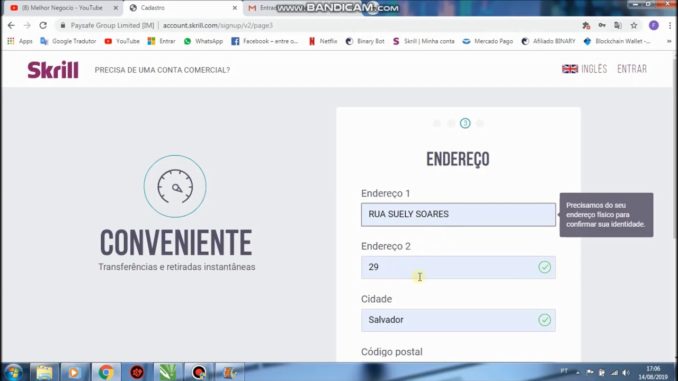Open File Explorer from the taskbar

(44, 372)
